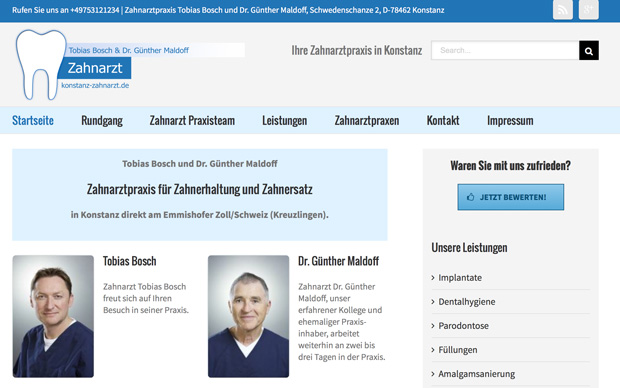Click Dr. Günther Maldoff portrait photo

point(248,316)
